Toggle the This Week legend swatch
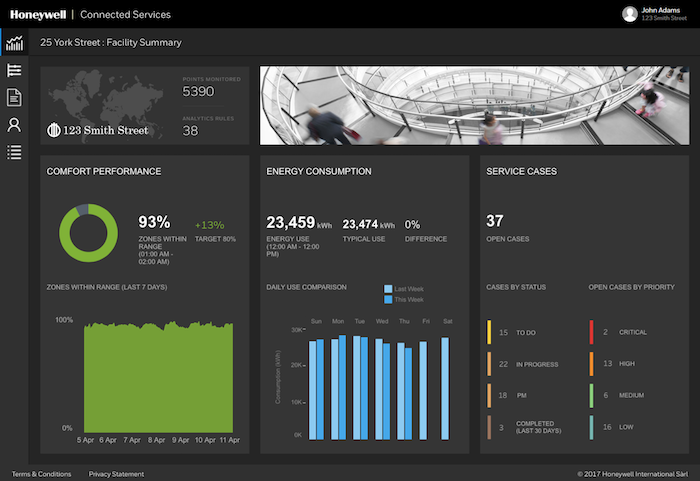Image resolution: width=700 pixels, height=481 pixels. point(388,299)
